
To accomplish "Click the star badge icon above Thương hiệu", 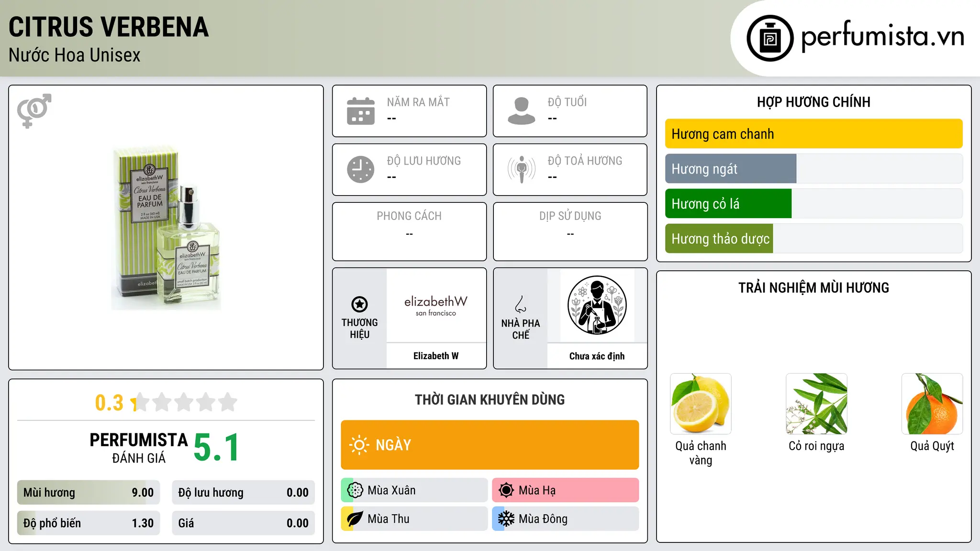I will click(359, 304).
